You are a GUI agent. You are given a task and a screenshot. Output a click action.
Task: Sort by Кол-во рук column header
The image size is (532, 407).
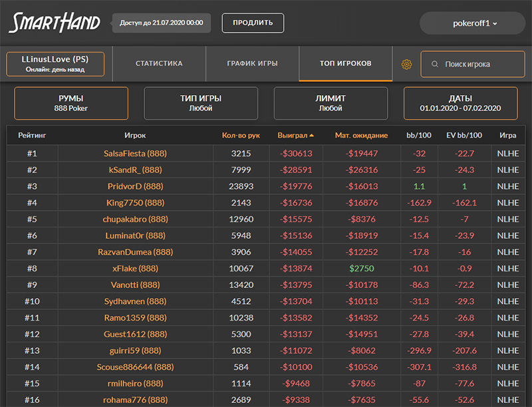coord(240,136)
